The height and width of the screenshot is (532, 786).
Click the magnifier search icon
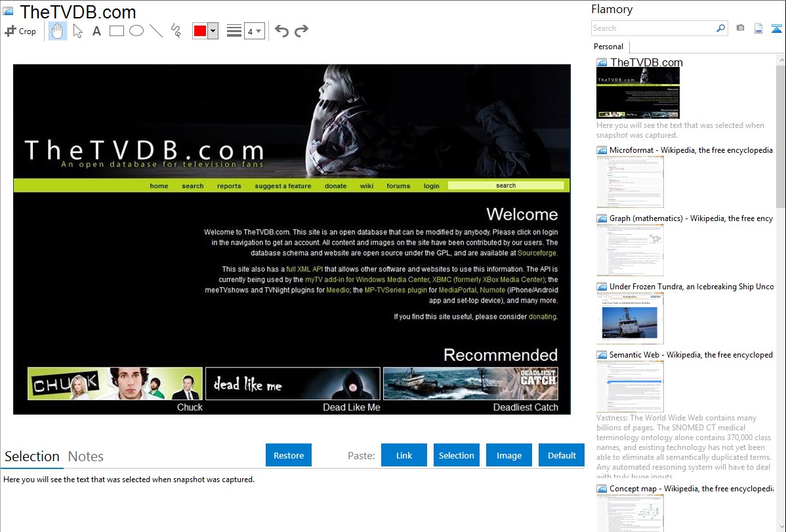pos(721,28)
